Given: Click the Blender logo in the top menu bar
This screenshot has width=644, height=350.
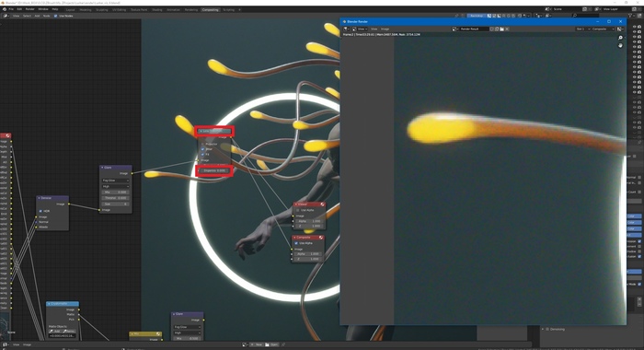Looking at the screenshot, I should [x=5, y=9].
